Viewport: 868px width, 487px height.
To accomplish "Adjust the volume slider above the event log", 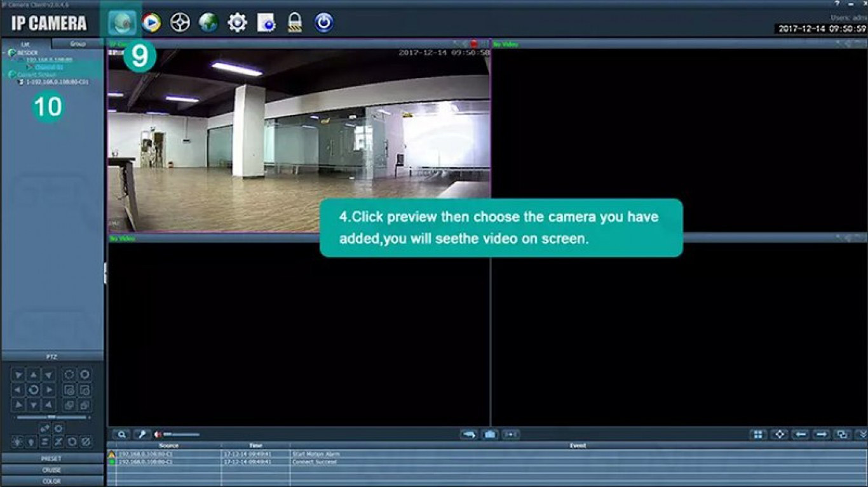I will (181, 434).
